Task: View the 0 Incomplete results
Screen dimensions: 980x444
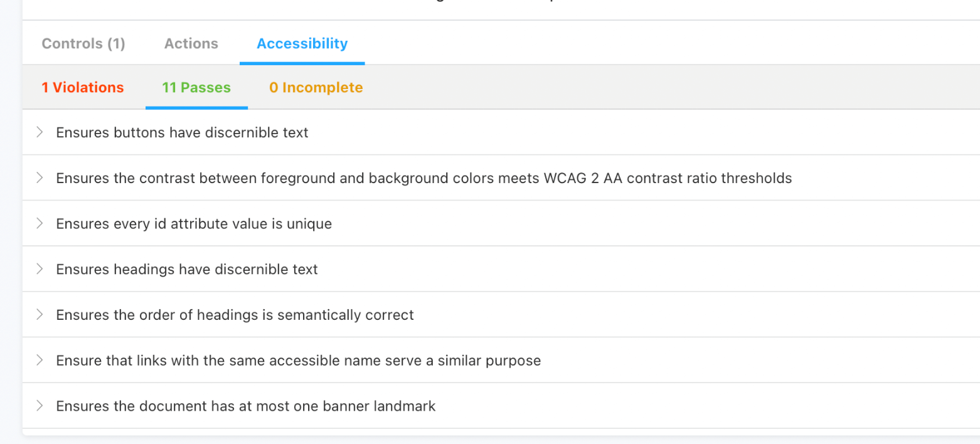Action: [x=316, y=88]
